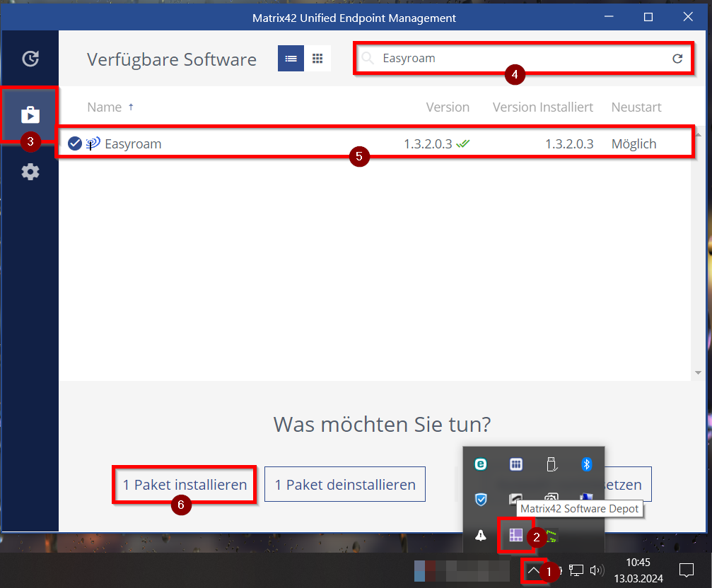Sort by the Neustart column header
712x588 pixels.
(x=636, y=107)
